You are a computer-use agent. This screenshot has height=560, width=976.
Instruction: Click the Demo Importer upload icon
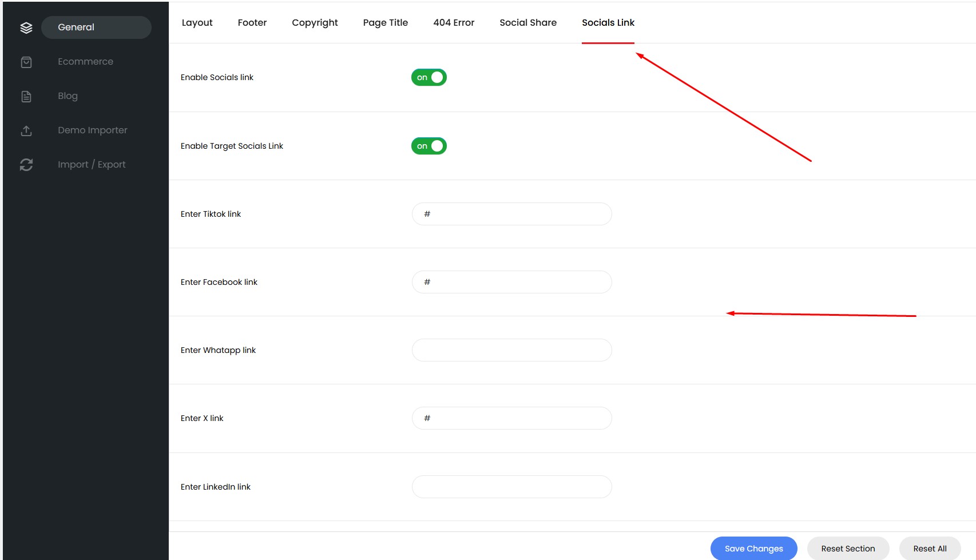tap(26, 130)
